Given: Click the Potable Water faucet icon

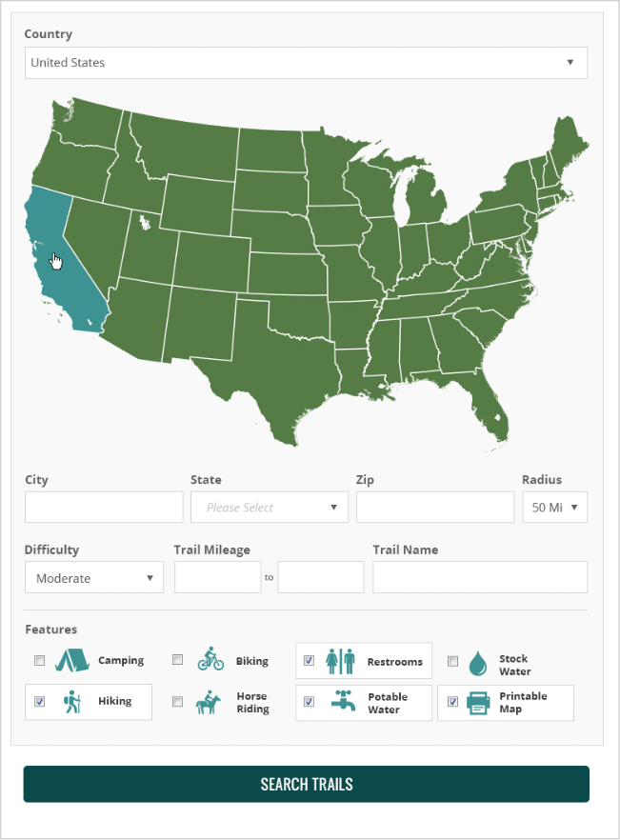Looking at the screenshot, I should [344, 703].
